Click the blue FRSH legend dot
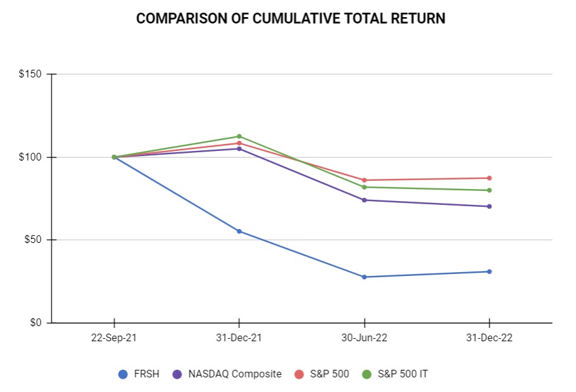Image resolution: width=576 pixels, height=392 pixels. point(123,374)
